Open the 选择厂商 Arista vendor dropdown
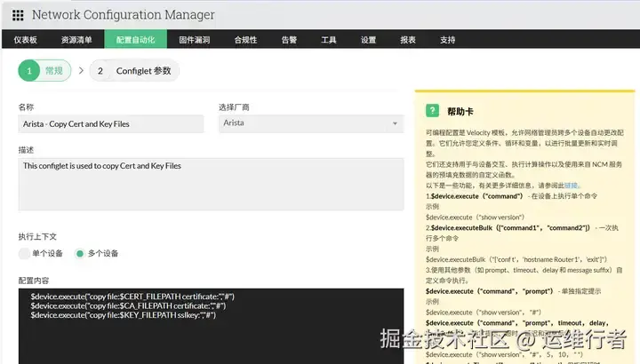This screenshot has height=364, width=640. coord(311,123)
